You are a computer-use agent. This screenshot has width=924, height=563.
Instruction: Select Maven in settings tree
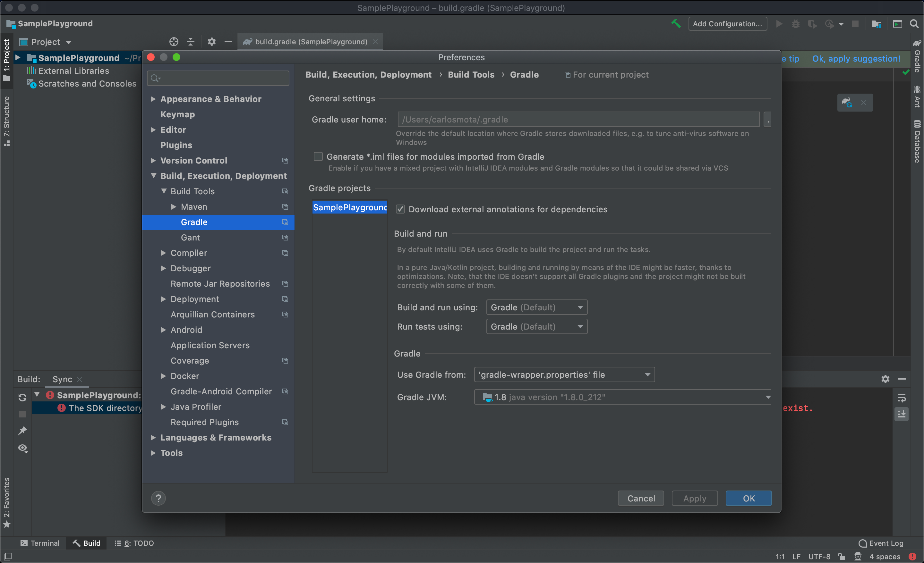pos(194,207)
